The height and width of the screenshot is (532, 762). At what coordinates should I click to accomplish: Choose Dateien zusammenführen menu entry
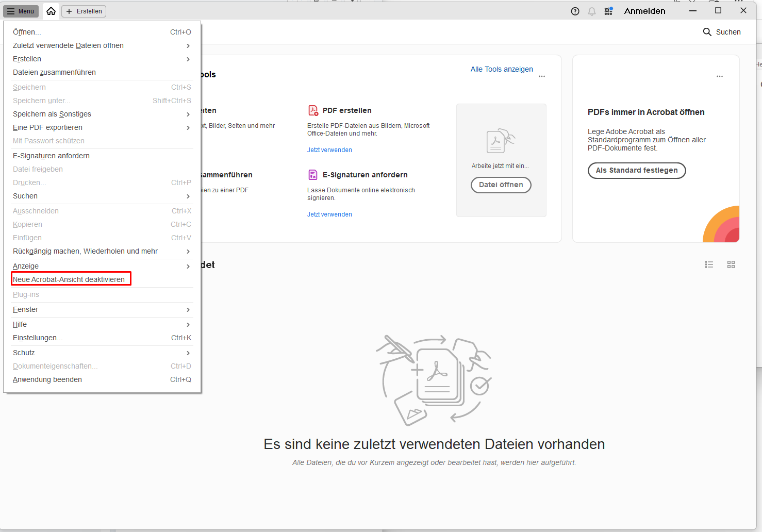[54, 72]
